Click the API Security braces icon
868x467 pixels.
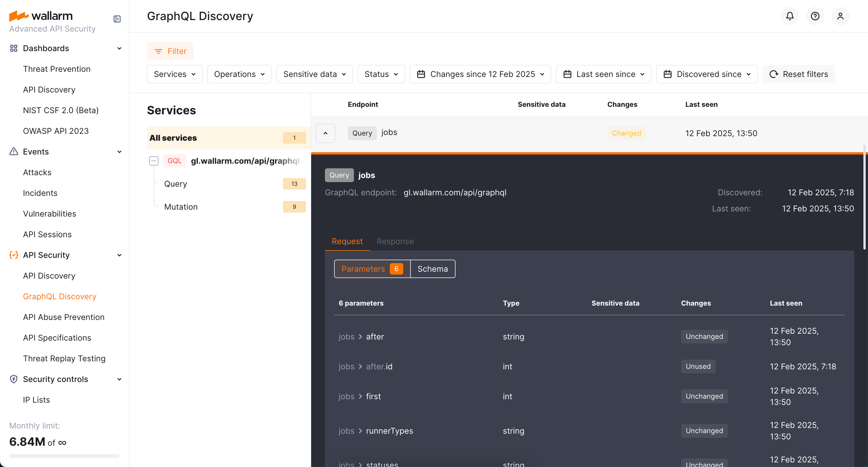coord(13,255)
